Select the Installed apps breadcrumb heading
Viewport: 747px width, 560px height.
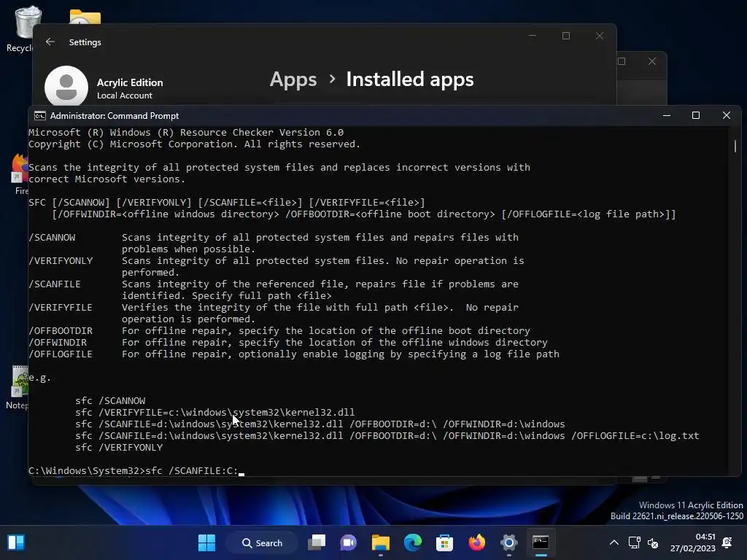410,79
